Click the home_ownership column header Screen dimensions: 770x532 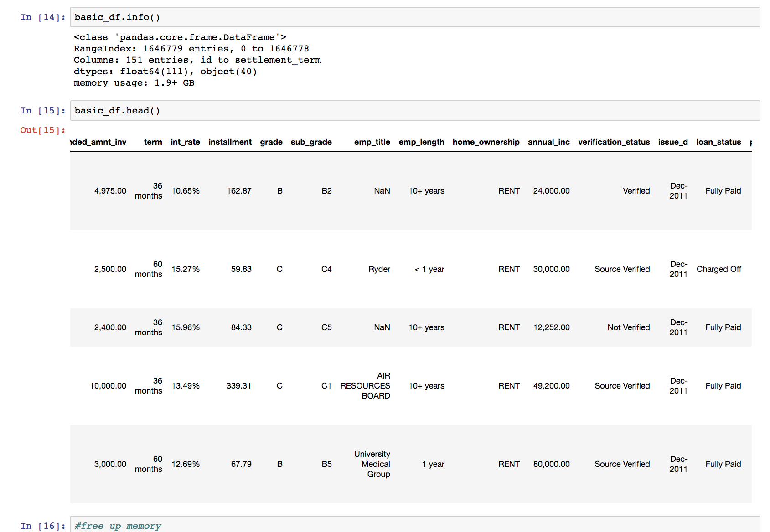pos(486,142)
